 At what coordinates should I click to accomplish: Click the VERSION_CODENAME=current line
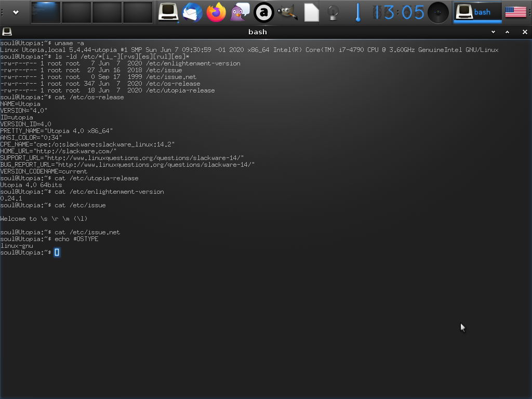point(44,171)
